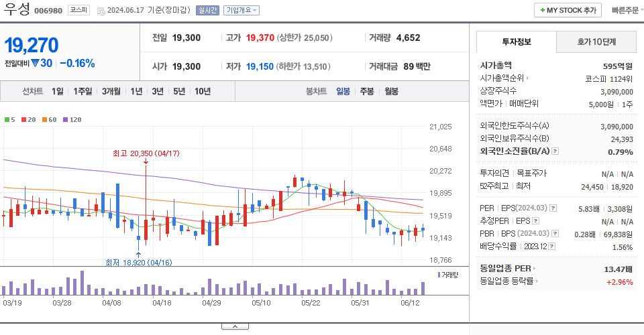The image size is (644, 335).
Task: Click the 코스피 market label
Action: [x=78, y=10]
